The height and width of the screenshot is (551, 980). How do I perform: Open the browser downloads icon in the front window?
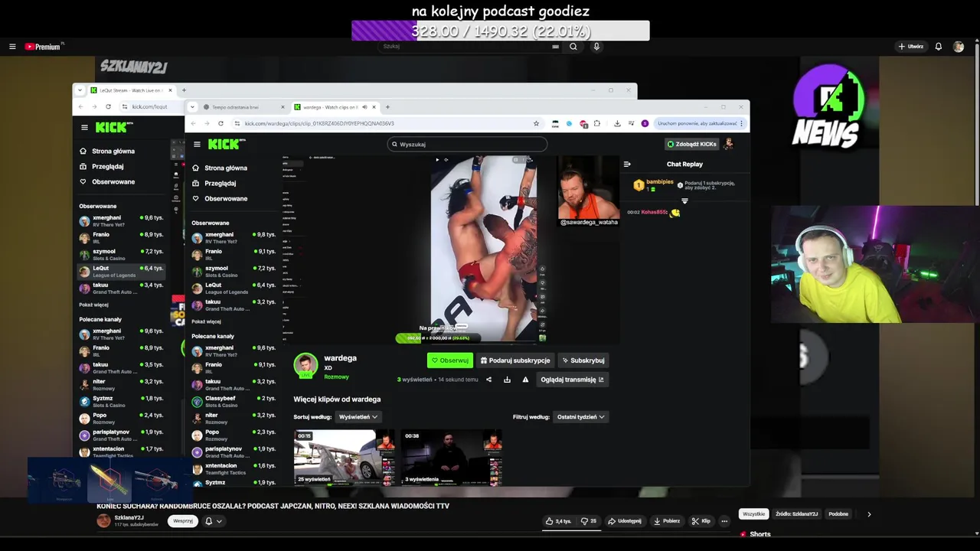[x=617, y=123]
